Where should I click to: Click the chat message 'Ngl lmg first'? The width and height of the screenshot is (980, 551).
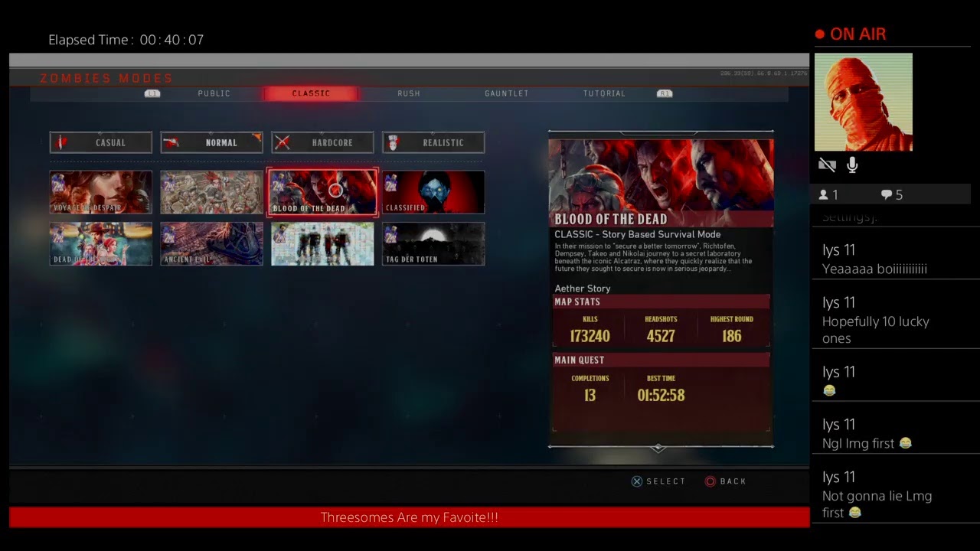(x=867, y=443)
